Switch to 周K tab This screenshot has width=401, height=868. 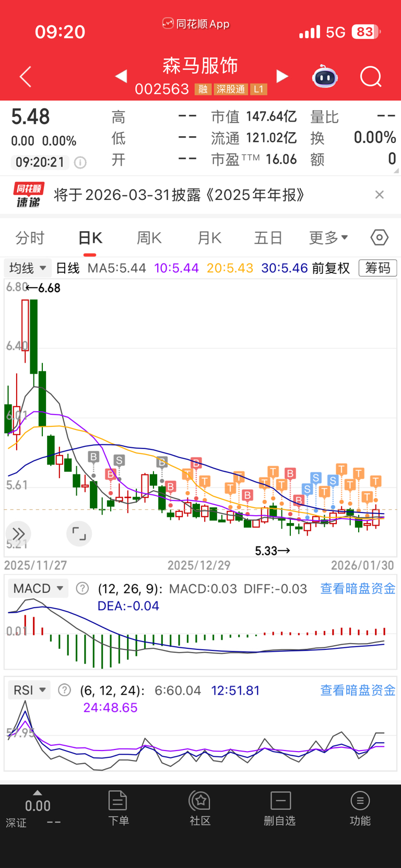[149, 238]
